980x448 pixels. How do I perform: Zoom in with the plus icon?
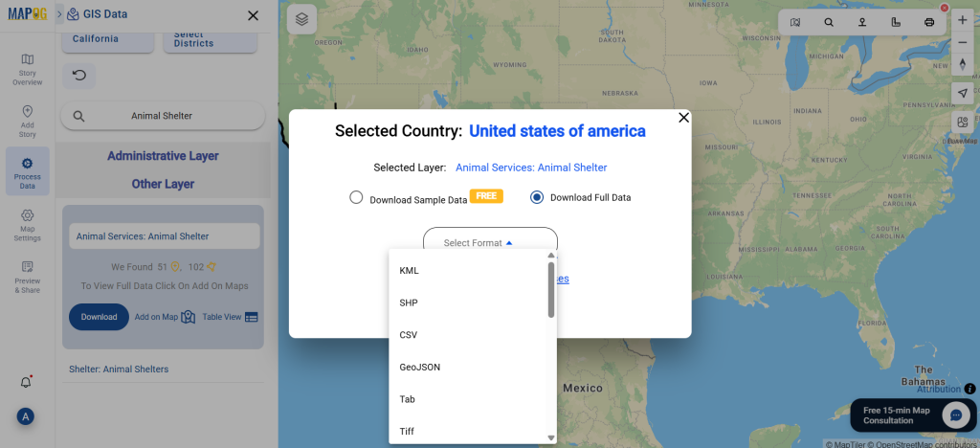click(x=963, y=20)
